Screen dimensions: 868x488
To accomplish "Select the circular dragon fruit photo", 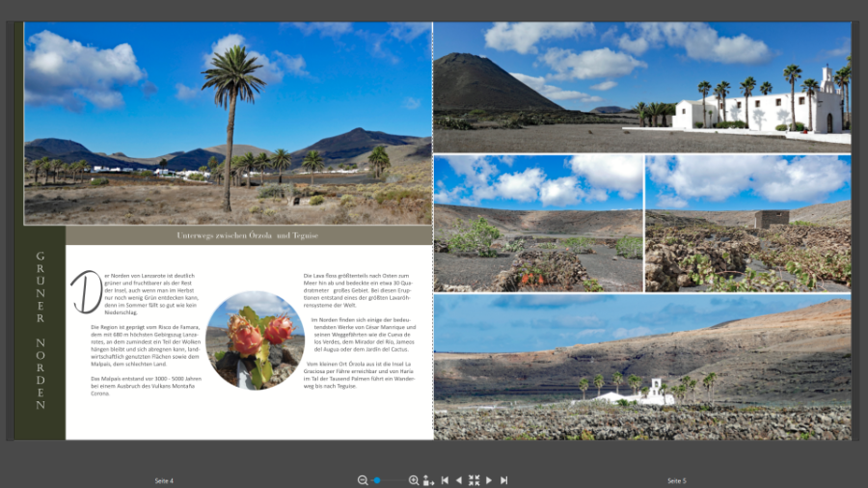I will 256,340.
